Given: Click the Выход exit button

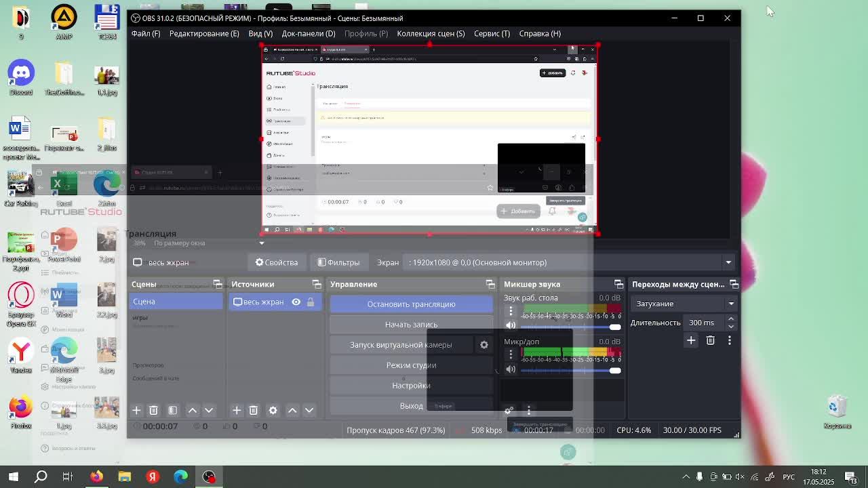Looking at the screenshot, I should click(411, 406).
